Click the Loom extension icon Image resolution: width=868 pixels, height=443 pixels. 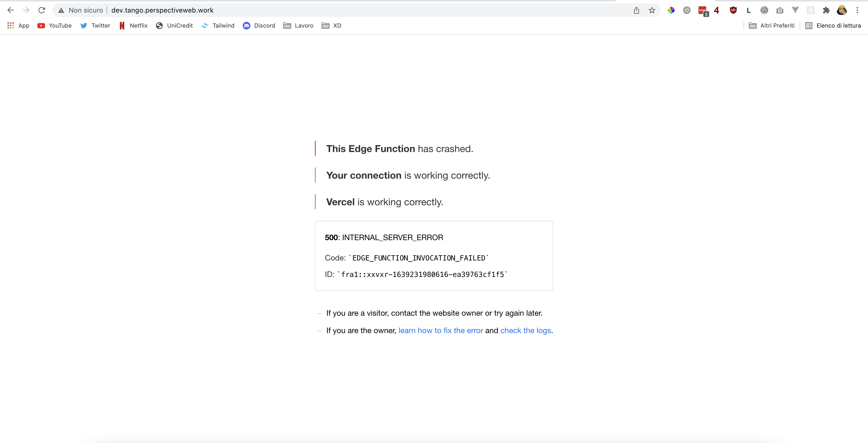coord(748,10)
